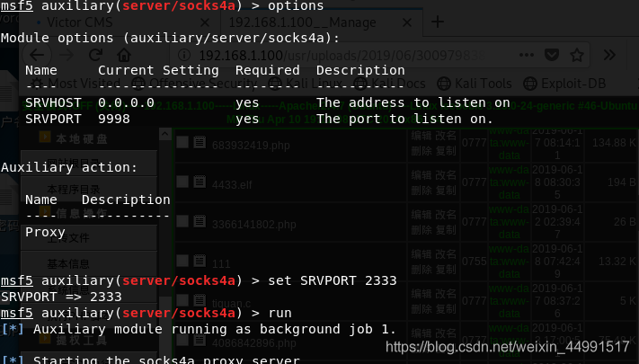Screen dimensions: 639x364
Task: Open the file 683932419.php
Action: [251, 146]
